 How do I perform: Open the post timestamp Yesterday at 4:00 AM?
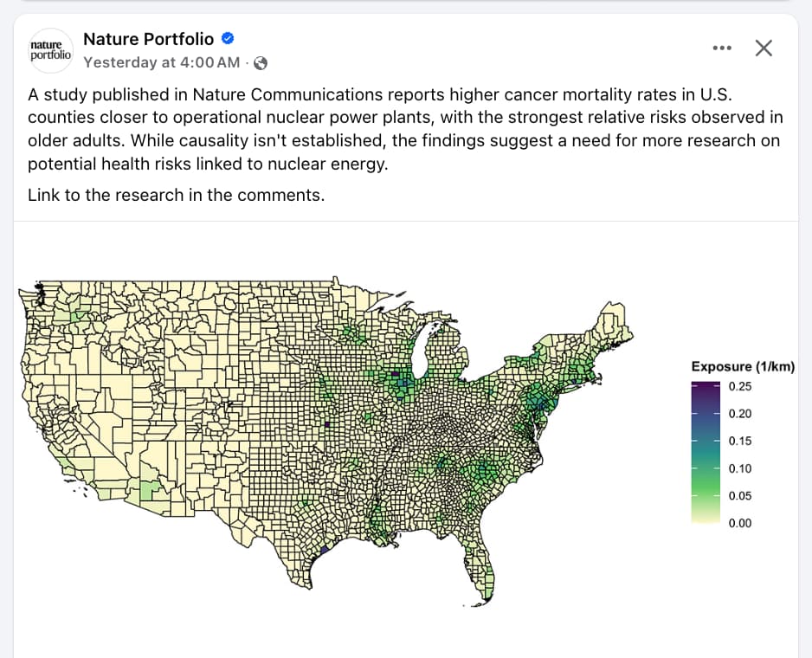tap(162, 62)
